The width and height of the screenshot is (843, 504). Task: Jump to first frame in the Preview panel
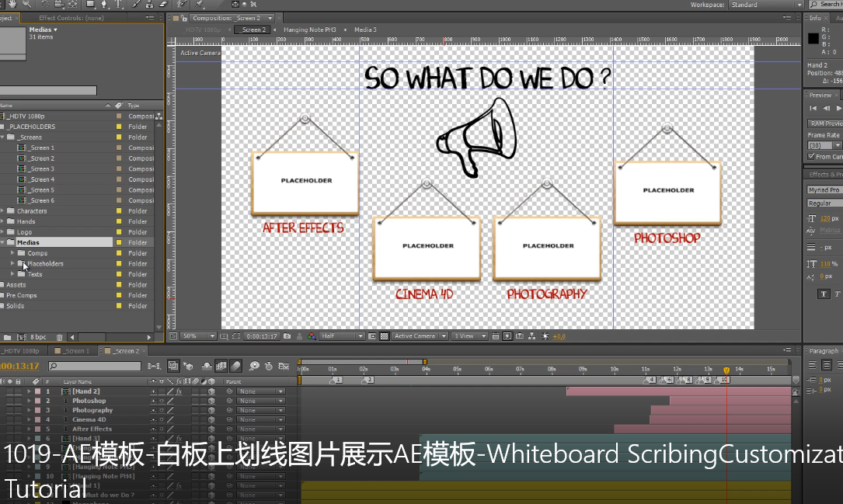[813, 108]
